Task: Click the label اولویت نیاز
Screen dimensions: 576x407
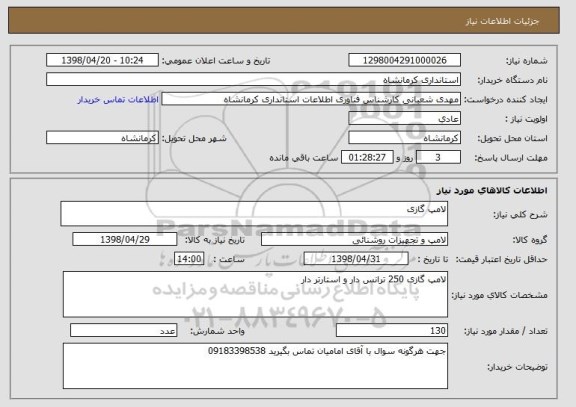Action: click(526, 119)
